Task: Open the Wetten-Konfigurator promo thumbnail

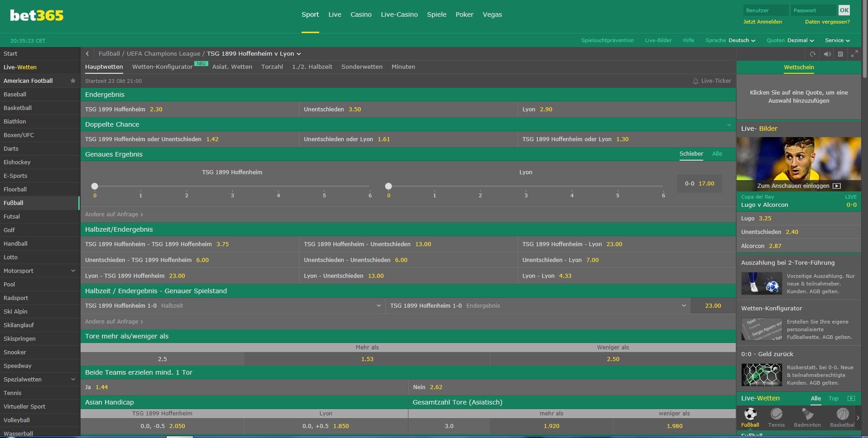Action: (762, 329)
